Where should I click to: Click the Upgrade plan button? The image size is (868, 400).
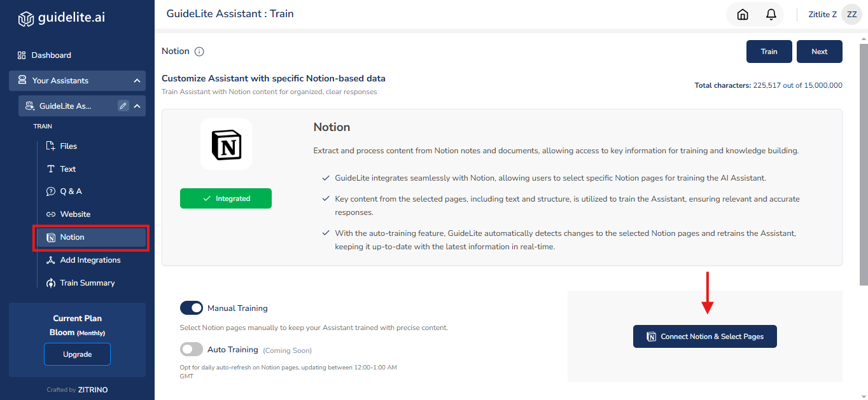click(77, 354)
